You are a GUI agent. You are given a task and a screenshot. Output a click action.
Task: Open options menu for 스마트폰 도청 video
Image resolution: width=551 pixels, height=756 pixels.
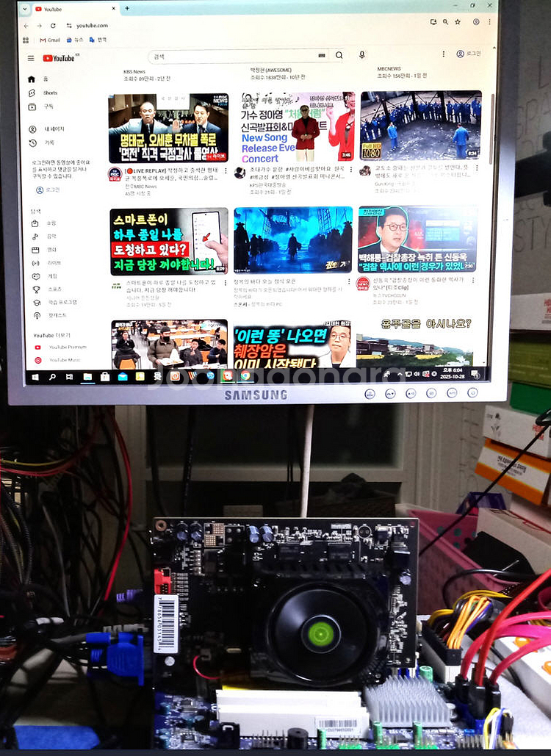(x=225, y=283)
